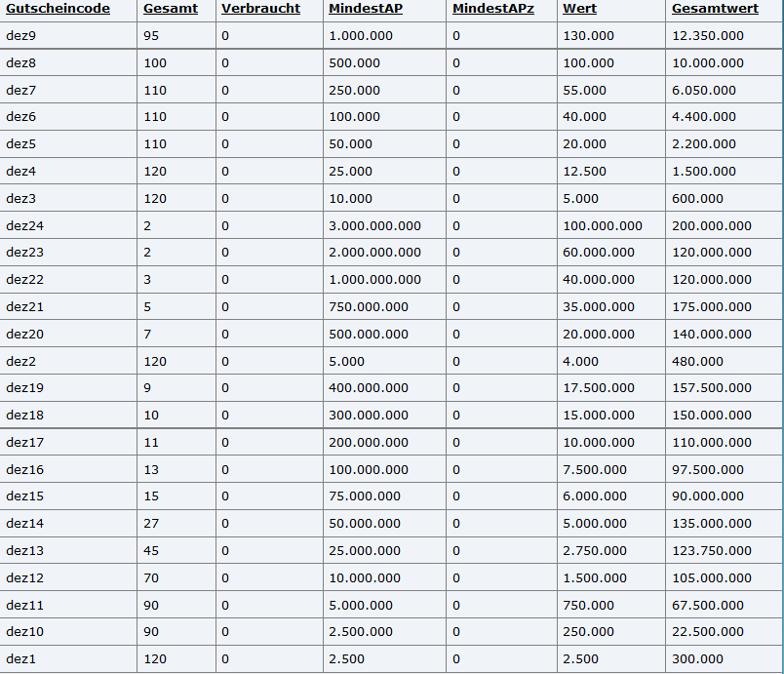Sort by the Verbraucht column header
Screen dimensions: 784x674
(x=260, y=9)
